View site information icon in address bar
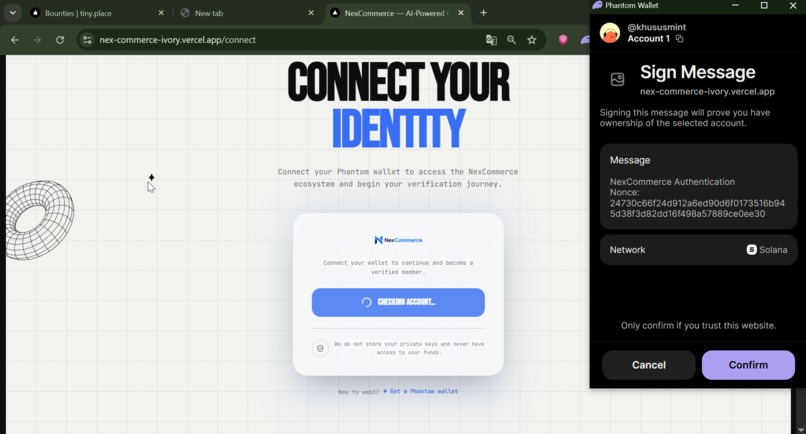The height and width of the screenshot is (434, 806). click(x=87, y=40)
